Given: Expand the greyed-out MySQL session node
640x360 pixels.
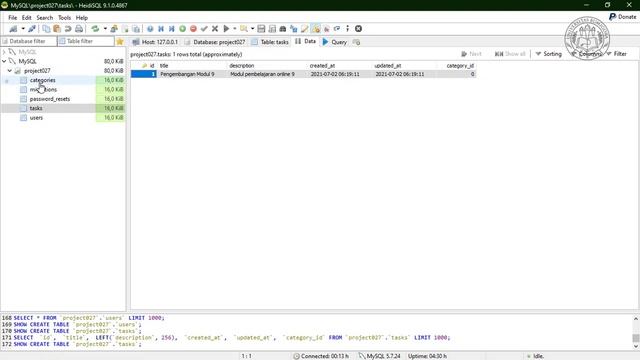Looking at the screenshot, I should pyautogui.click(x=4, y=52).
